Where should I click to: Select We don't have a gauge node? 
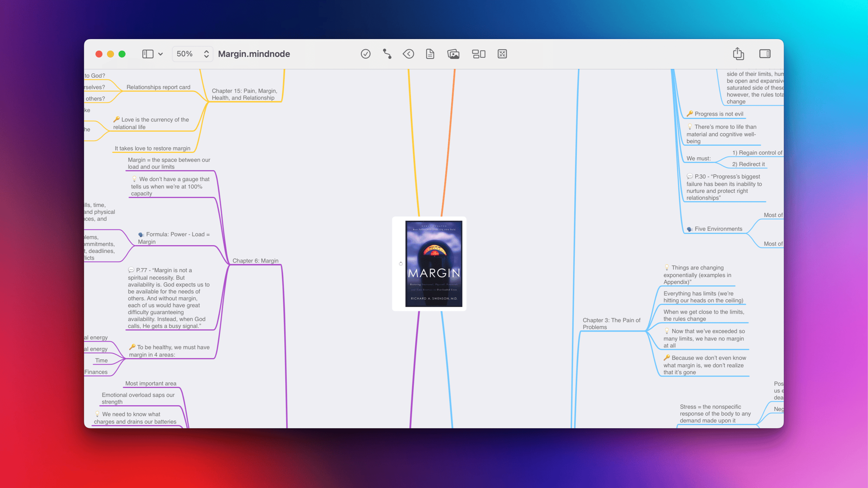pyautogui.click(x=170, y=186)
